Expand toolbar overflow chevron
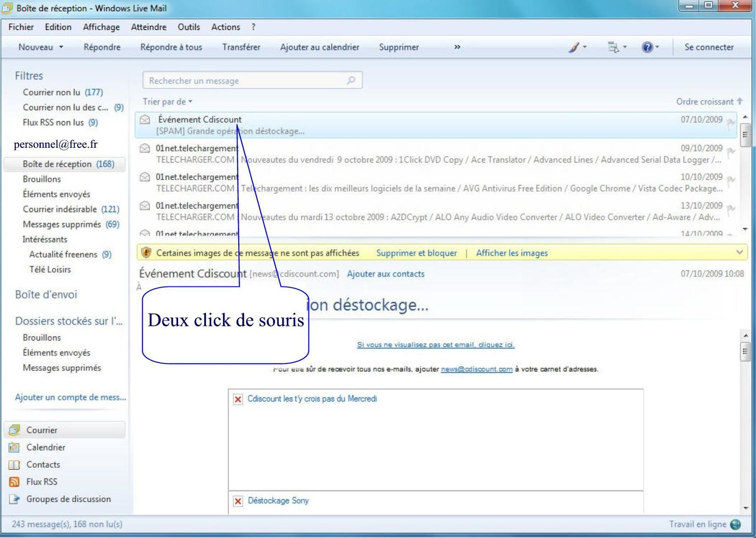Image resolution: width=756 pixels, height=538 pixels. pos(457,47)
